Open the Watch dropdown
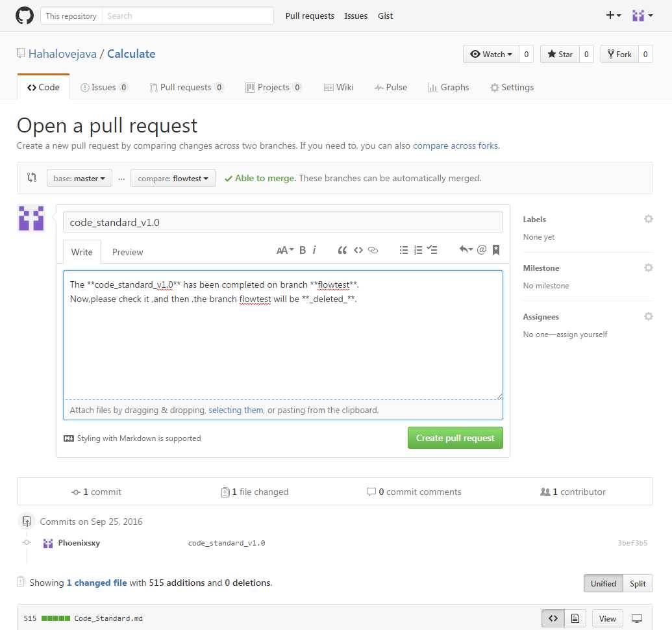 point(491,55)
